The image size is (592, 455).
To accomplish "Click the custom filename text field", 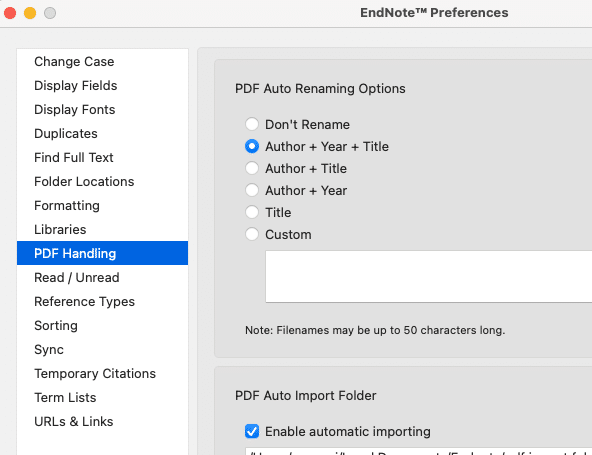I will (429, 276).
